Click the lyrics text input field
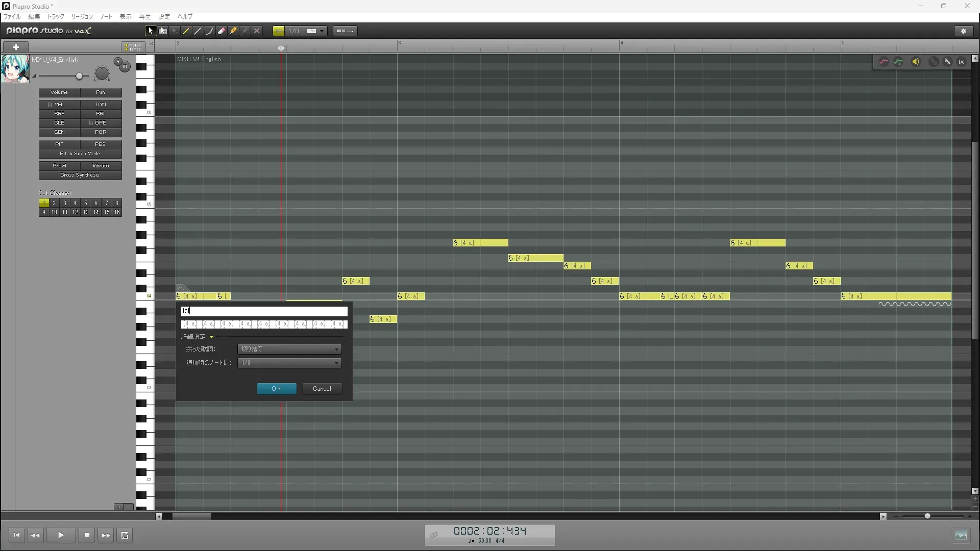Viewport: 980px width, 551px height. pos(264,311)
